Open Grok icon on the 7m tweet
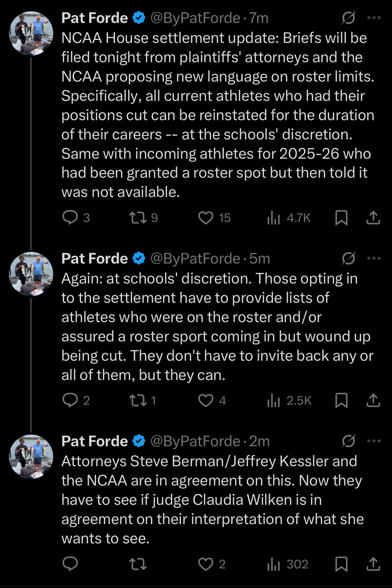Screen dimensions: 392x588 pyautogui.click(x=348, y=18)
